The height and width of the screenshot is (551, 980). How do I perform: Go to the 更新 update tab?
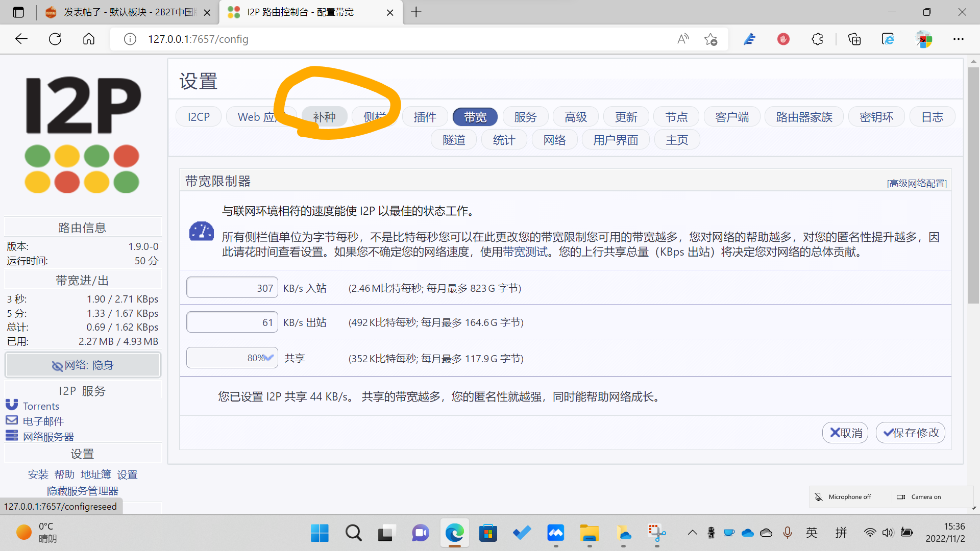click(x=626, y=117)
